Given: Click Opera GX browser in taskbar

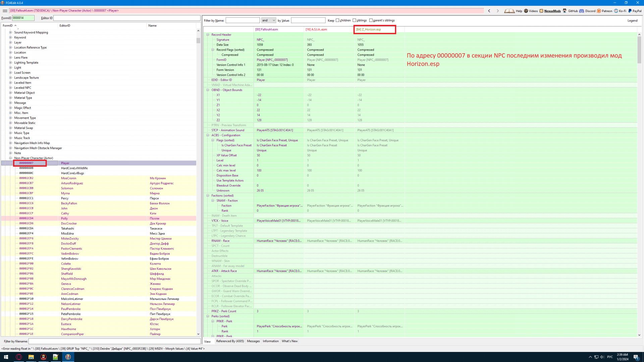Looking at the screenshot, I should coord(19,357).
